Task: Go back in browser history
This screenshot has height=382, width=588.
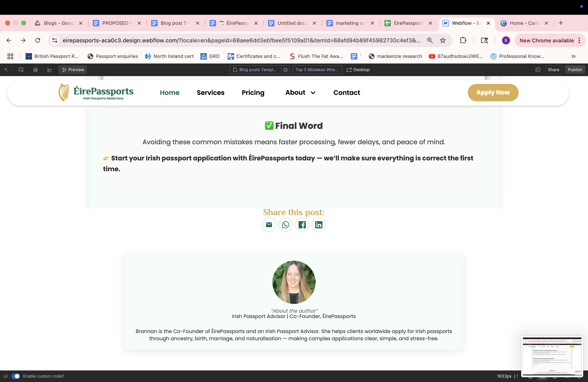Action: tap(9, 40)
